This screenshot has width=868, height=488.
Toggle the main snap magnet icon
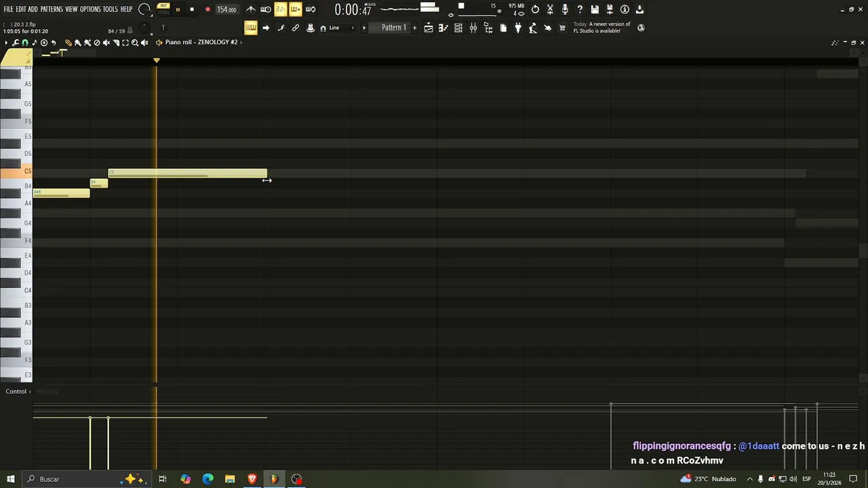coord(323,28)
